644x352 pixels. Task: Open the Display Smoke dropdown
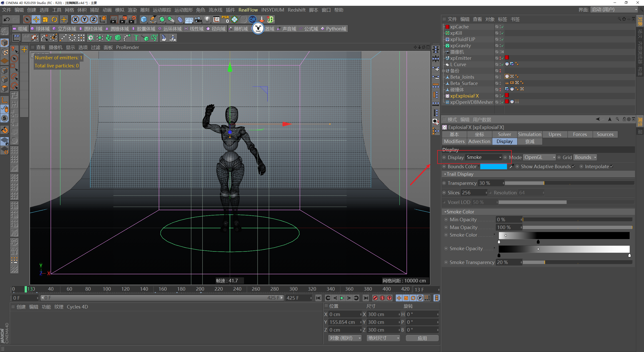[484, 157]
